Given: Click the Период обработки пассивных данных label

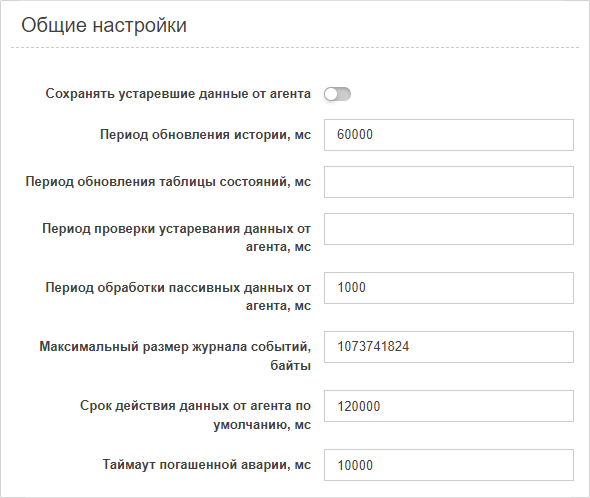Looking at the screenshot, I should pyautogui.click(x=178, y=297).
